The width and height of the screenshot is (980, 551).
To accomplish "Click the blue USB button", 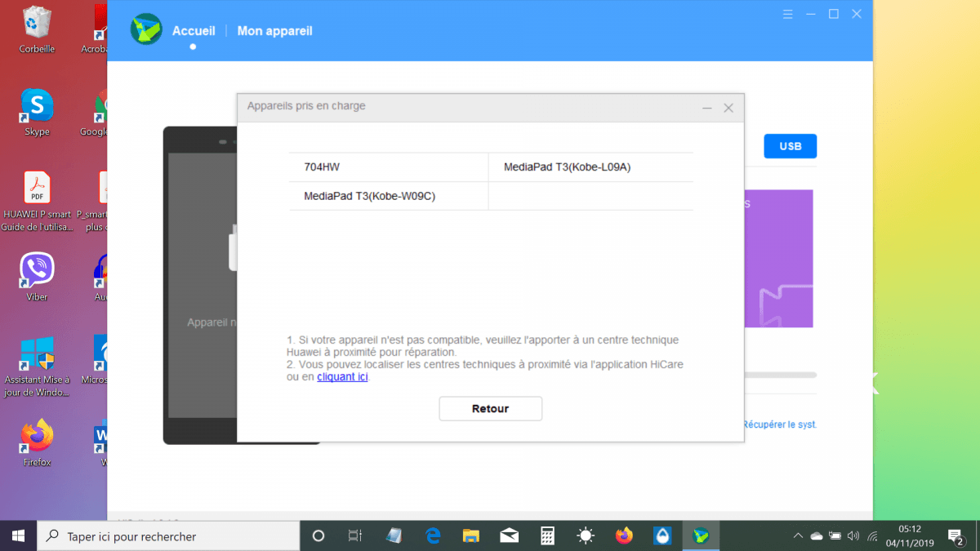I will pos(790,146).
